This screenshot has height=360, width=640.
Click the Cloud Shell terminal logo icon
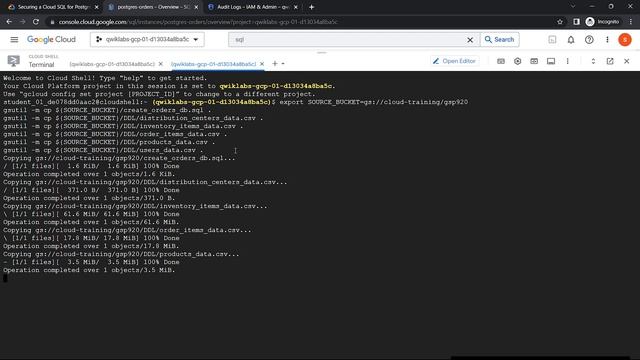click(x=13, y=61)
